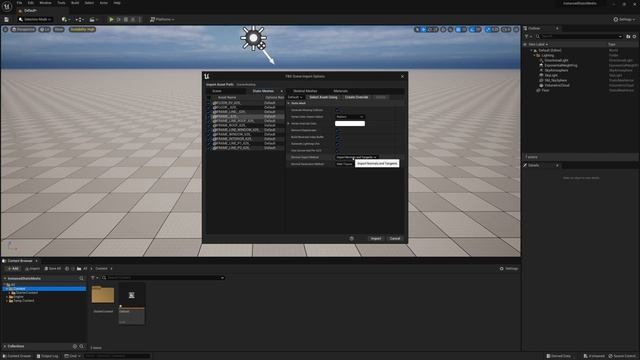Click the Outliner add folder icon
Screen dimensions: 640x360
click(628, 36)
